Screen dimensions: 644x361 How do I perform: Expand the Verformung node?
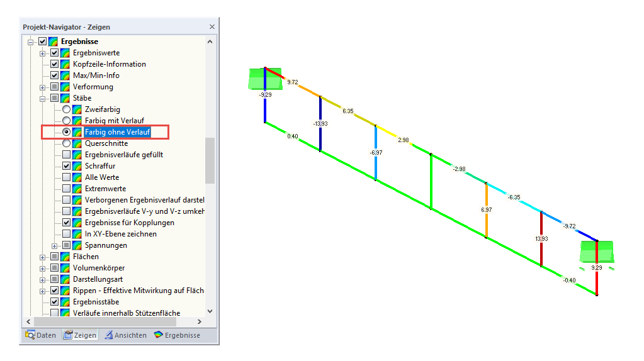[42, 87]
